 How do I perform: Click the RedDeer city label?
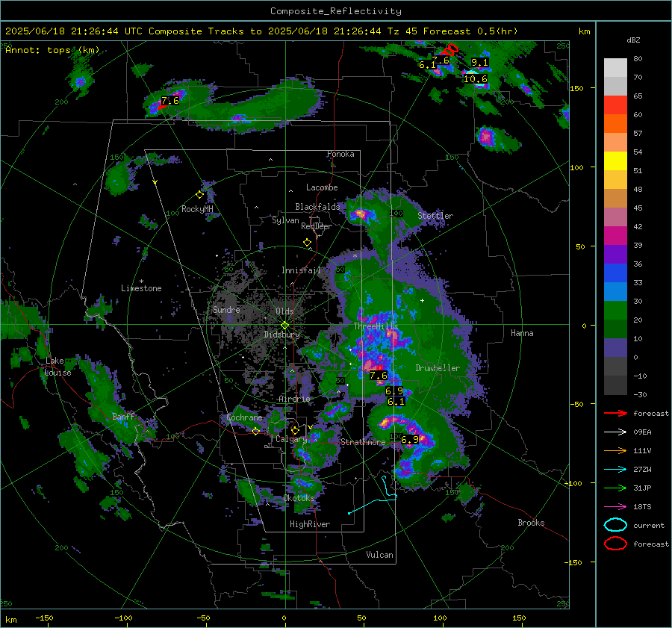pos(317,226)
